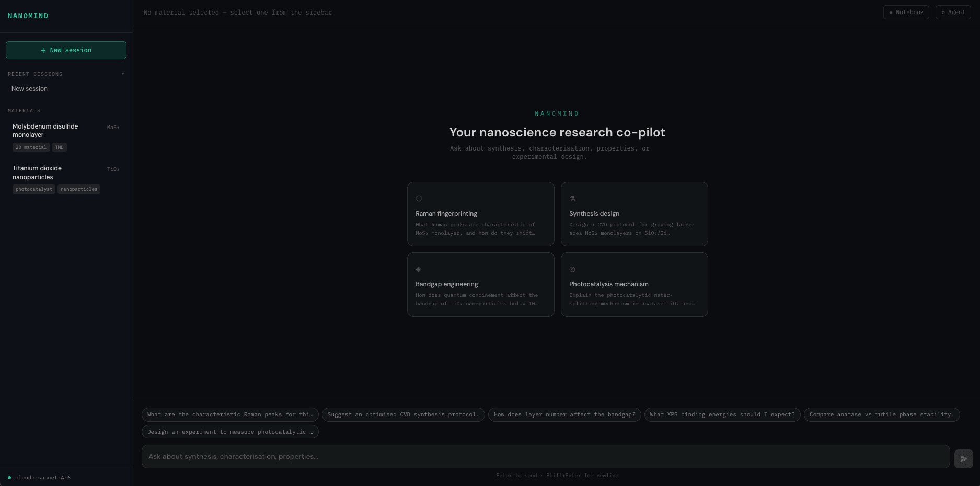Click the Synthesis design flask icon
980x486 pixels.
pyautogui.click(x=572, y=199)
